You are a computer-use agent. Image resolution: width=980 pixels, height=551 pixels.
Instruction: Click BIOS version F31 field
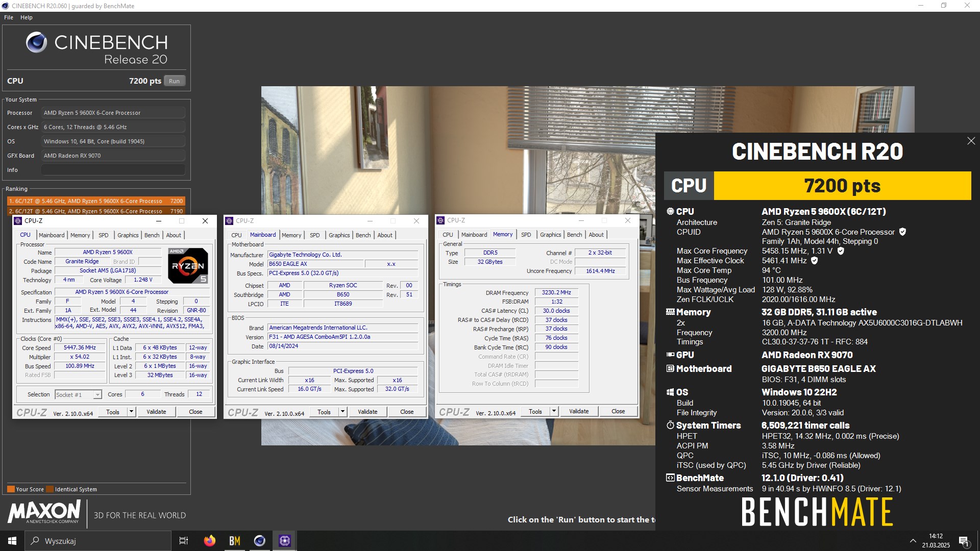343,337
